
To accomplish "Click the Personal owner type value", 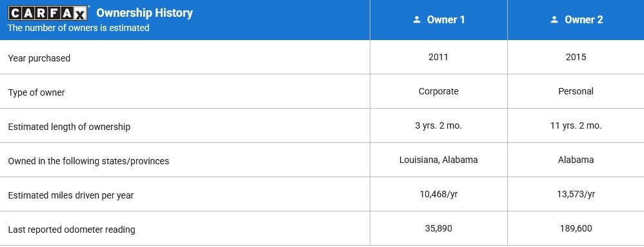I will (576, 91).
